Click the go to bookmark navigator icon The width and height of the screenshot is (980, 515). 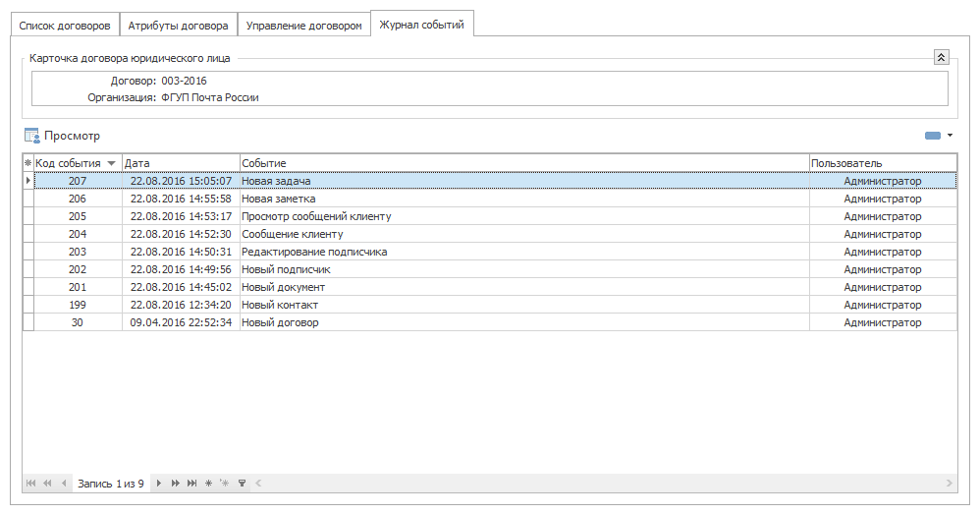225,484
